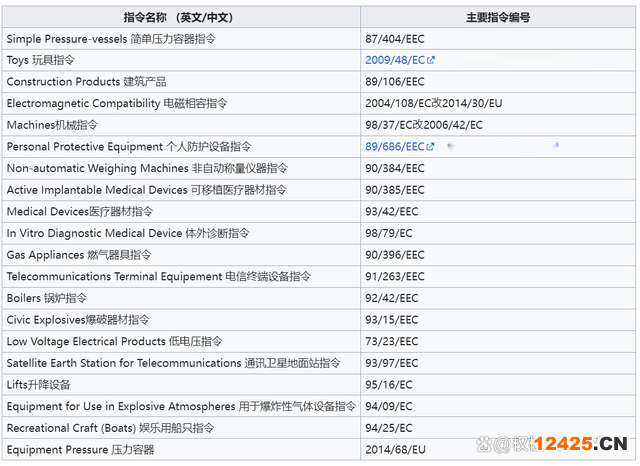Viewport: 640px width, 466px height.
Task: Click the 98/37/EC改2006/42/EC machines number
Action: (423, 125)
